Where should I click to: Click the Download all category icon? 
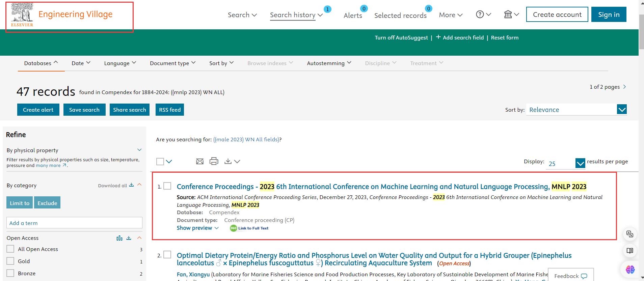[x=132, y=185]
